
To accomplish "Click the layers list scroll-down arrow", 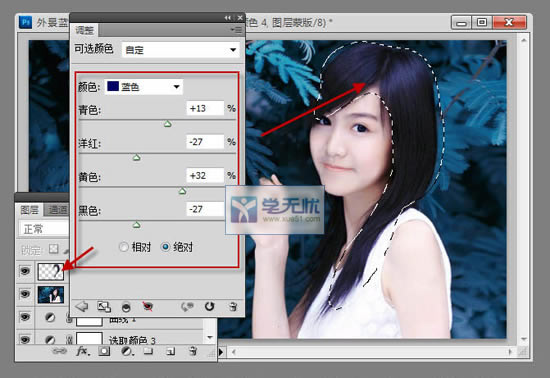I will (x=210, y=338).
